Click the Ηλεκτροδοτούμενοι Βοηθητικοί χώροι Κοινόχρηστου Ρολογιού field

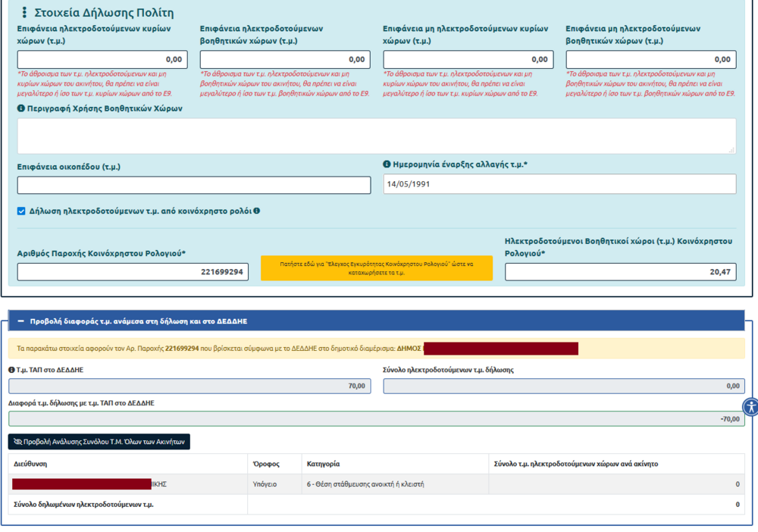620,271
